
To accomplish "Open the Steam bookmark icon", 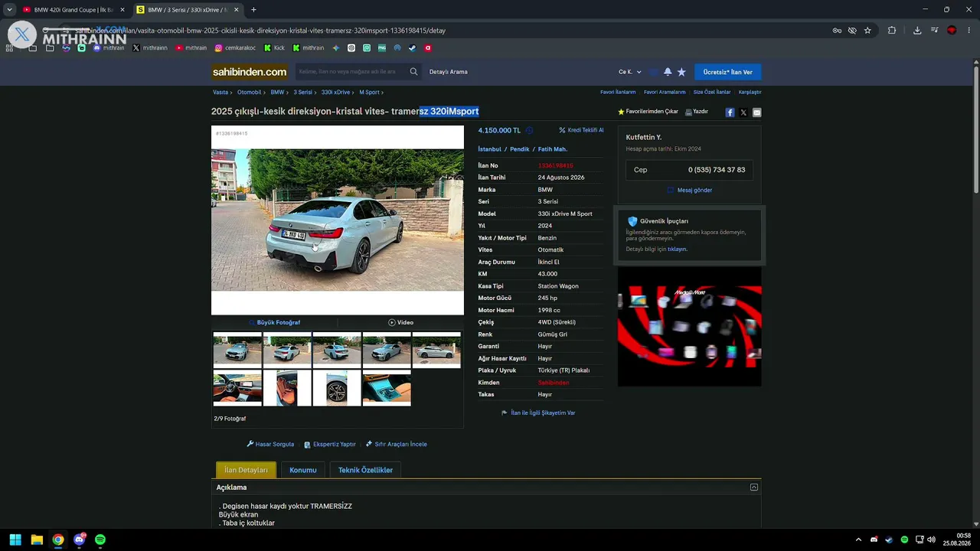I will tap(413, 47).
